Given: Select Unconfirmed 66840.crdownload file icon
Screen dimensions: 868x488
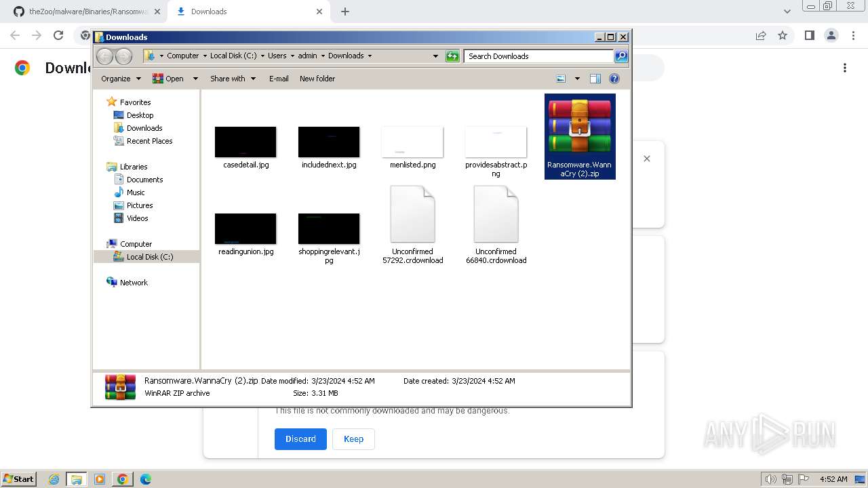Looking at the screenshot, I should pos(496,214).
